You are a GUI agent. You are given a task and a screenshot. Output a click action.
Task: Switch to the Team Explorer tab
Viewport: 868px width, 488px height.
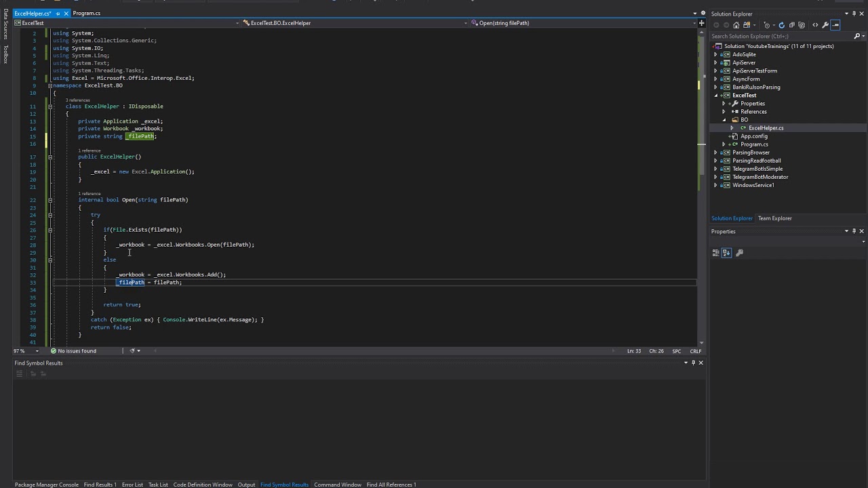(774, 218)
